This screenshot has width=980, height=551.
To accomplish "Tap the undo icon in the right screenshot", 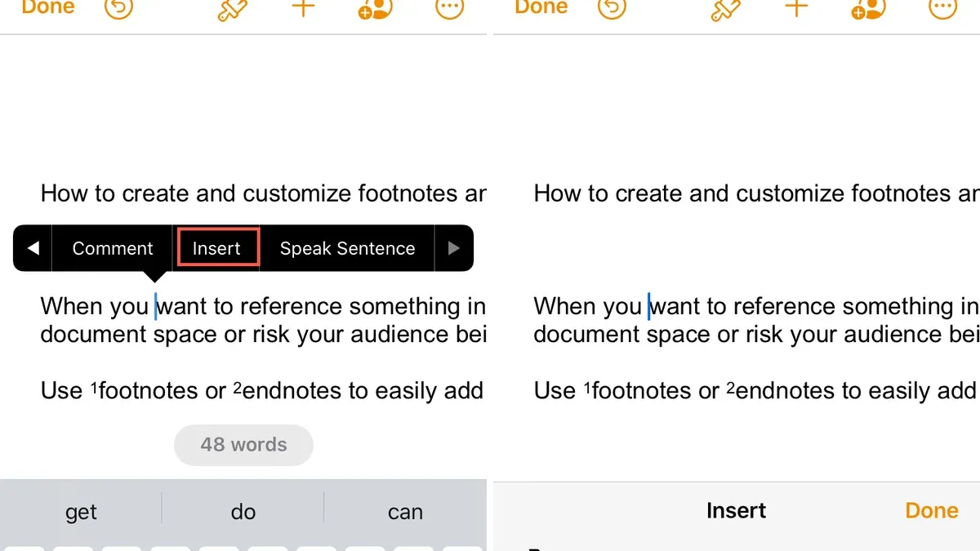I will pyautogui.click(x=612, y=8).
